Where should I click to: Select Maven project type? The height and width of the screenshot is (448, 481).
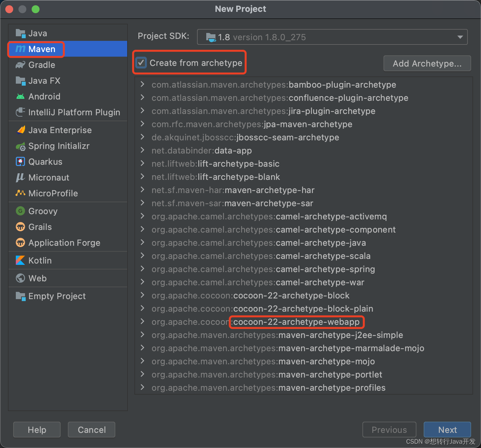point(68,49)
